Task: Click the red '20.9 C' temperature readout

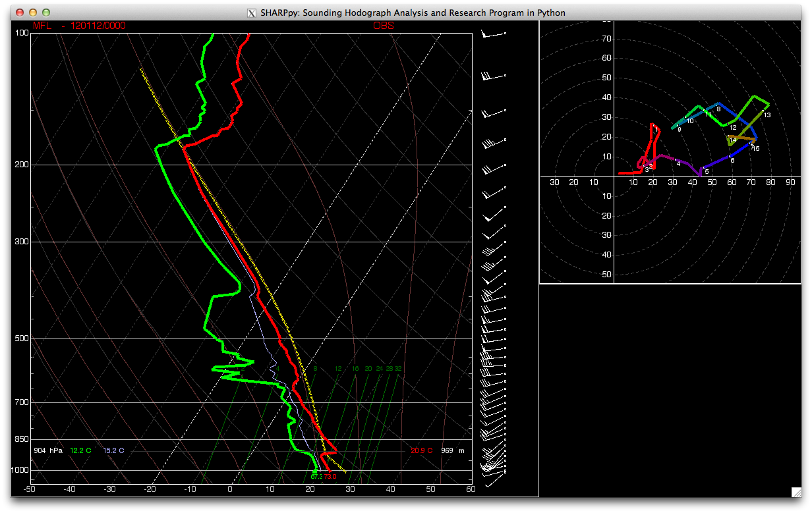Action: (421, 450)
